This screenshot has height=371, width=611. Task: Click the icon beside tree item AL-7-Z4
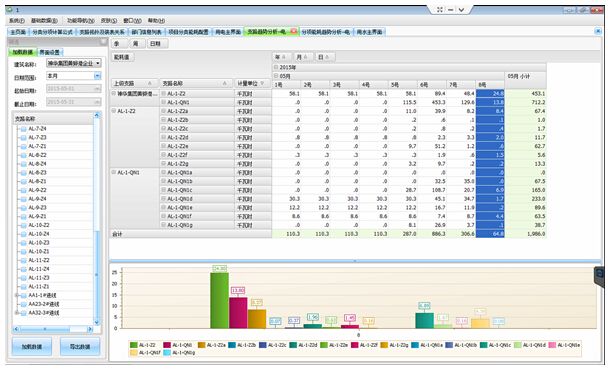coord(23,129)
